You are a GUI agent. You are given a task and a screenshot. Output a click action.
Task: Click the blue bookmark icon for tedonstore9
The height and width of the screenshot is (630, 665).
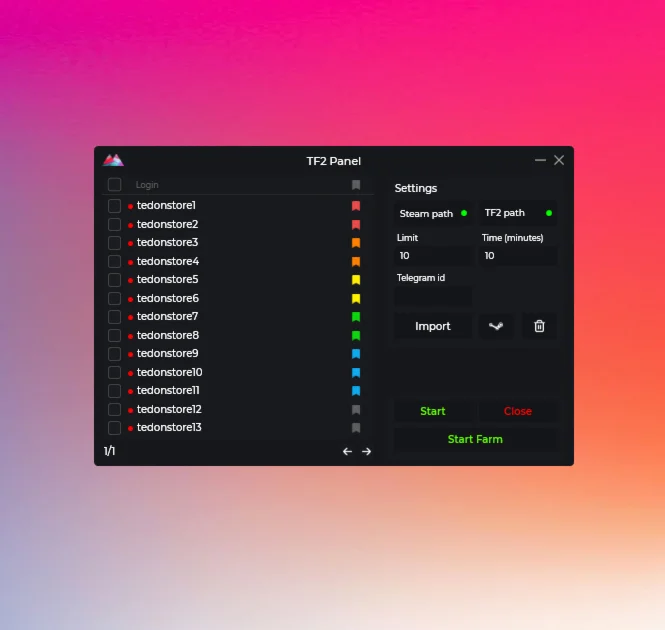coord(356,354)
